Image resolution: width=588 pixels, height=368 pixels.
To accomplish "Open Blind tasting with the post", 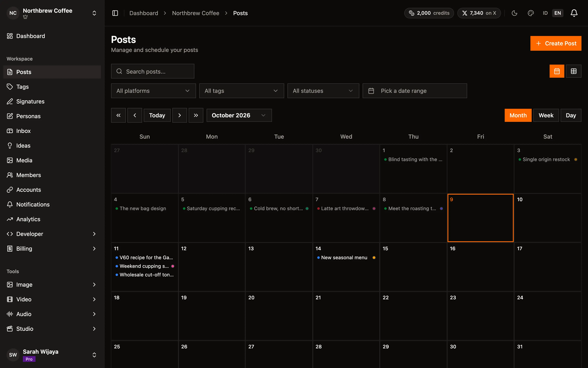I will pos(413,159).
